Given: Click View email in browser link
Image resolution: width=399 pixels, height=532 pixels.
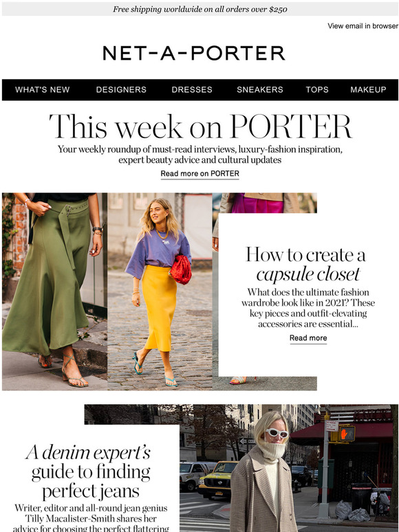Looking at the screenshot, I should click(363, 26).
